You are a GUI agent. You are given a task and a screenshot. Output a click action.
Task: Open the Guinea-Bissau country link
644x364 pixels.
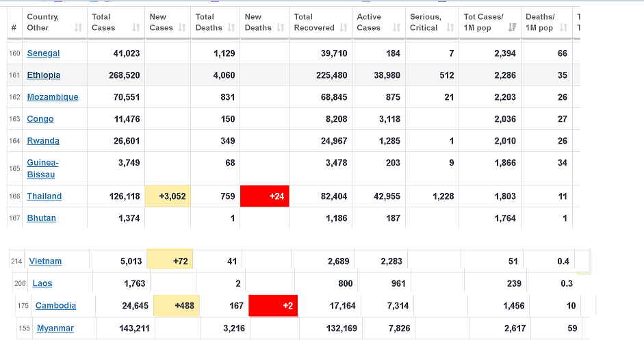point(42,168)
